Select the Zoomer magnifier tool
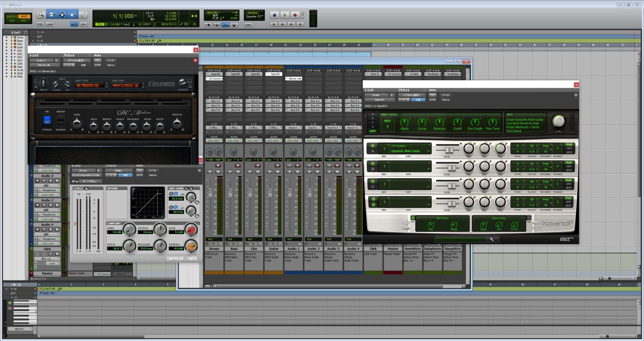 [x=41, y=15]
